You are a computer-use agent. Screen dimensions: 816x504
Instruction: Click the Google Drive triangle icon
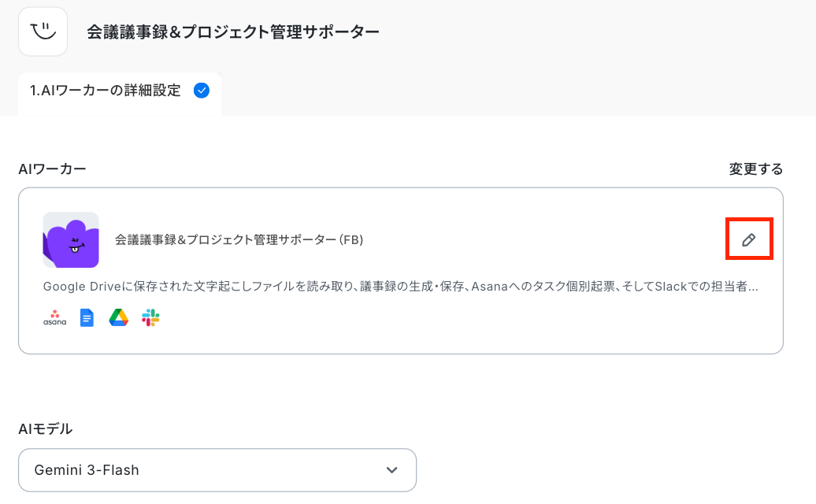coord(119,318)
